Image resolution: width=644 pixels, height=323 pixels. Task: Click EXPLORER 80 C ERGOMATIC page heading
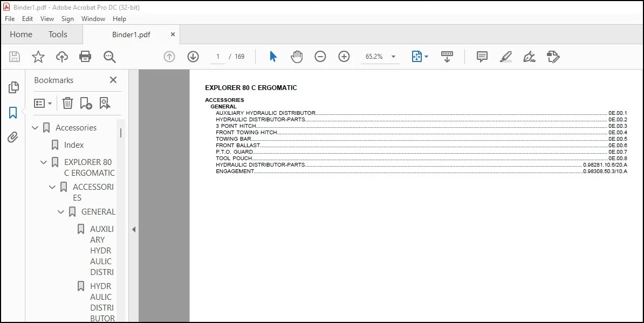pyautogui.click(x=251, y=88)
